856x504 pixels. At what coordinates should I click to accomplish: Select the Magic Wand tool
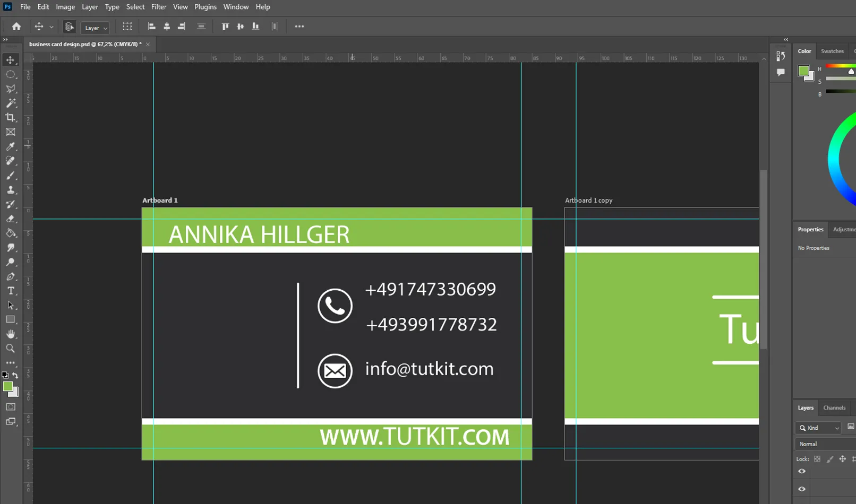point(11,103)
